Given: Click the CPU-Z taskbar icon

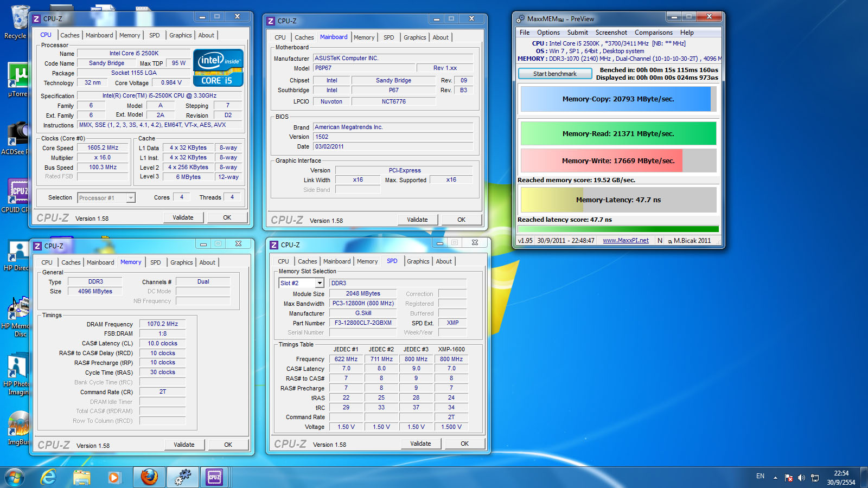Looking at the screenshot, I should (214, 477).
